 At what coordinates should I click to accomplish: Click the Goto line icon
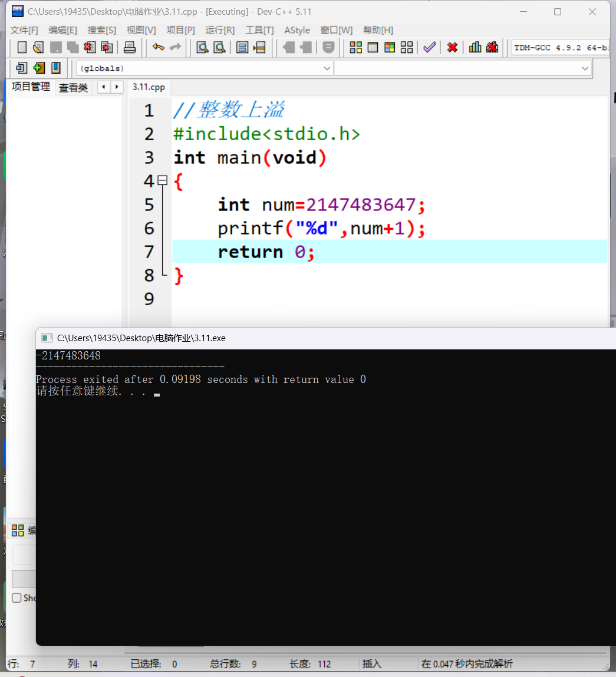point(259,47)
